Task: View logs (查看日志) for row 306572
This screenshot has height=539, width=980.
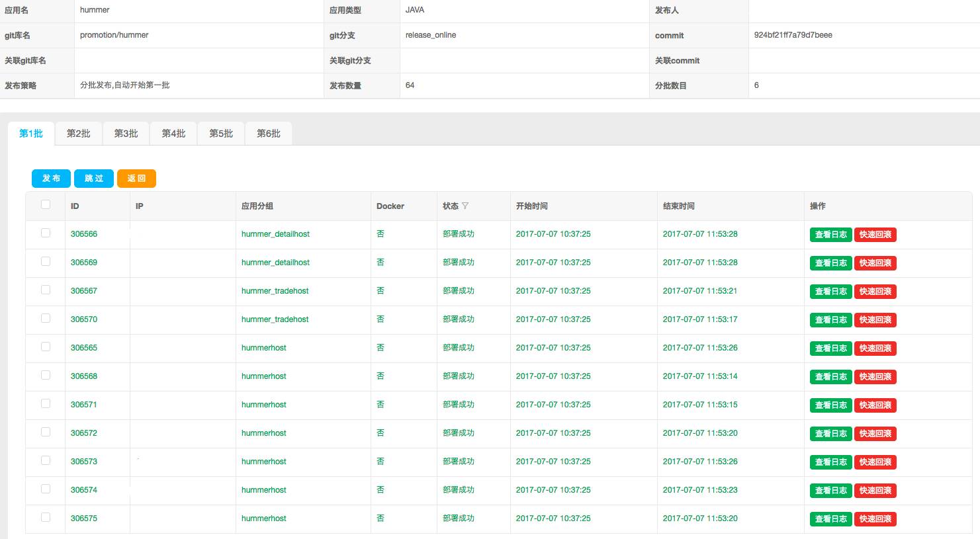Action: coord(831,434)
